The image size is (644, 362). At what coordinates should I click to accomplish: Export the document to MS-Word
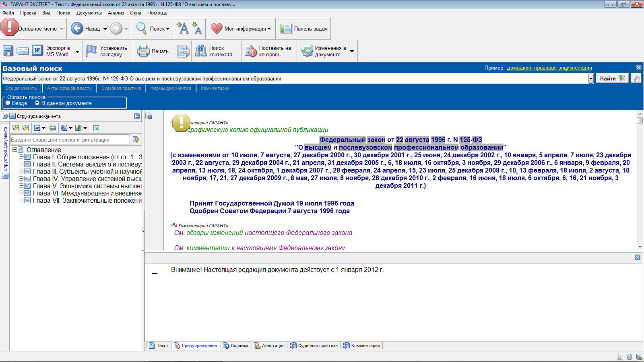pos(37,51)
